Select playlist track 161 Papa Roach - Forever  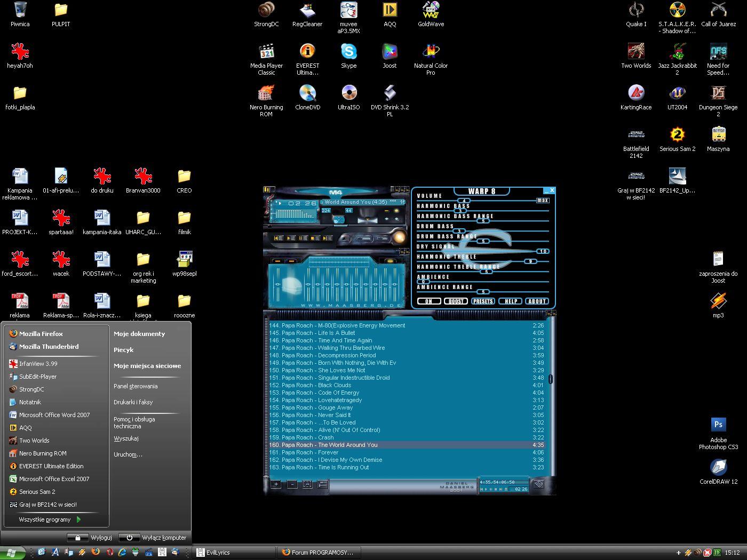(x=407, y=452)
